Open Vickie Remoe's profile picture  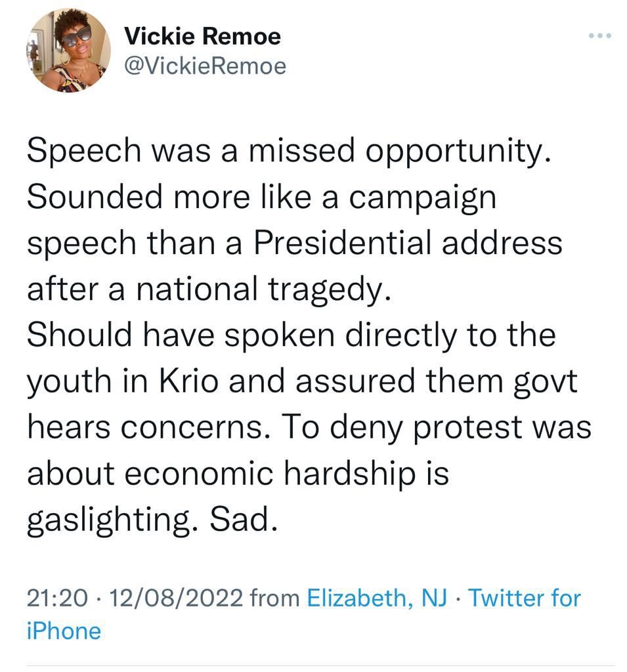68,51
